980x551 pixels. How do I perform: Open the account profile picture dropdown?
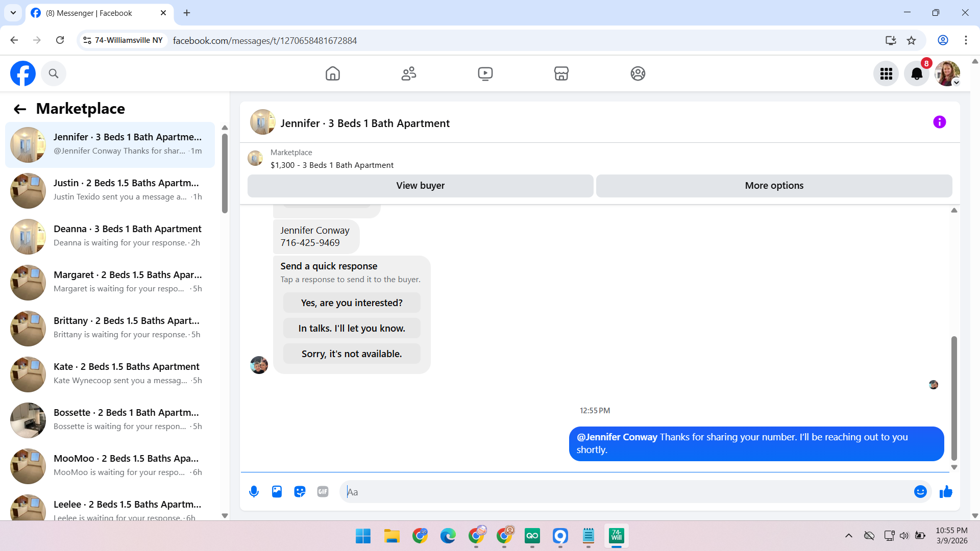tap(947, 73)
